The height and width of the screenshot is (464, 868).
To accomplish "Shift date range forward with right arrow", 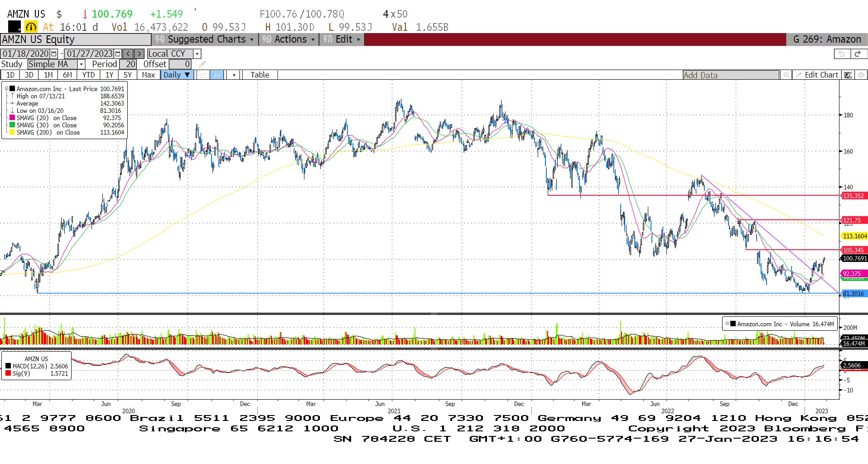I will pos(140,54).
